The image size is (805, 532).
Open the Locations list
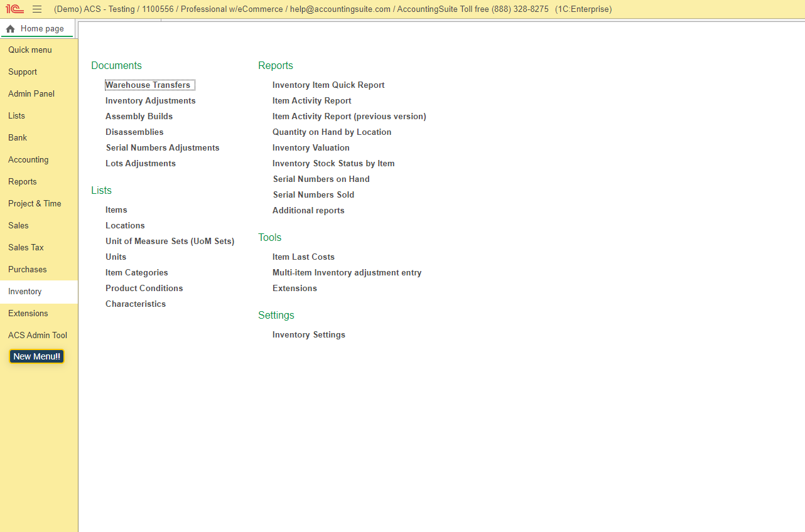click(125, 226)
